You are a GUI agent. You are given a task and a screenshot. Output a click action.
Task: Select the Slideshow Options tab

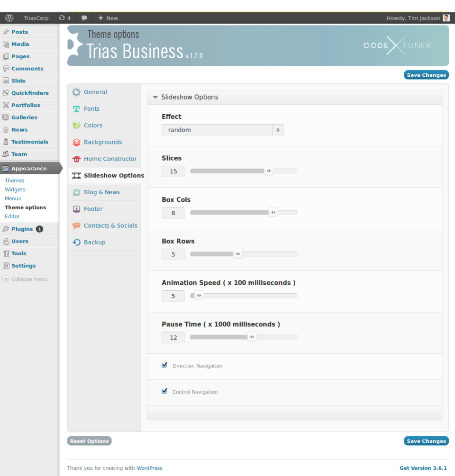click(106, 175)
